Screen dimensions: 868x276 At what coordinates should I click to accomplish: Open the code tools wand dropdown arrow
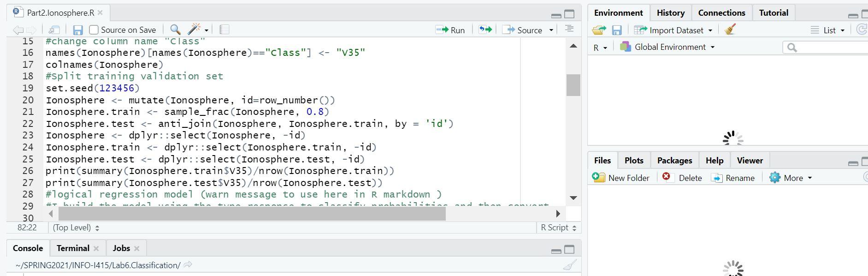[x=207, y=30]
